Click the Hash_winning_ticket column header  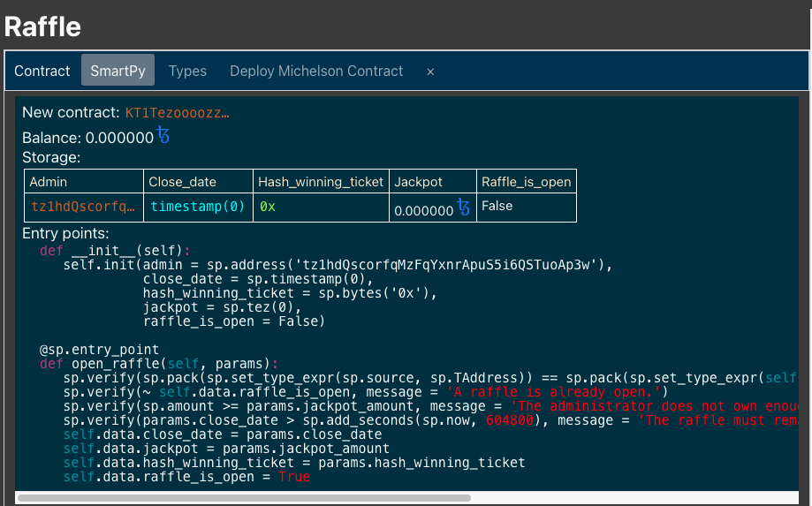tap(321, 181)
